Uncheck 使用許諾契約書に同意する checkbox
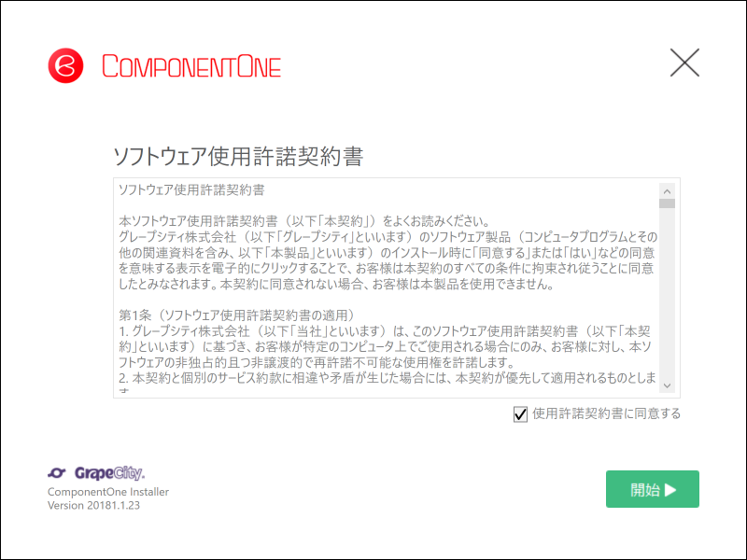The image size is (747, 560). (x=520, y=413)
